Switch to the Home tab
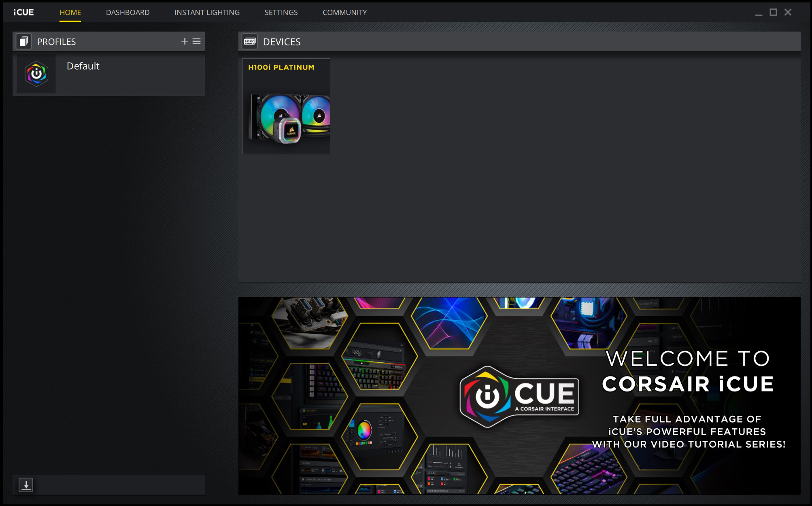Image resolution: width=812 pixels, height=506 pixels. (70, 12)
